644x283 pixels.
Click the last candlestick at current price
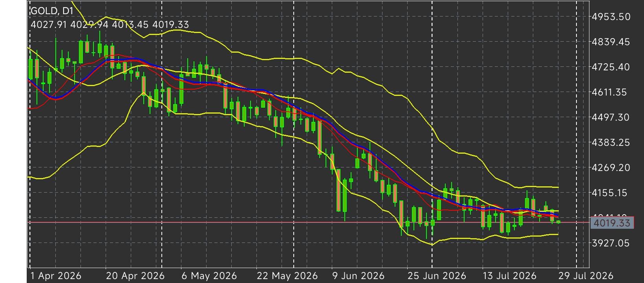point(558,222)
